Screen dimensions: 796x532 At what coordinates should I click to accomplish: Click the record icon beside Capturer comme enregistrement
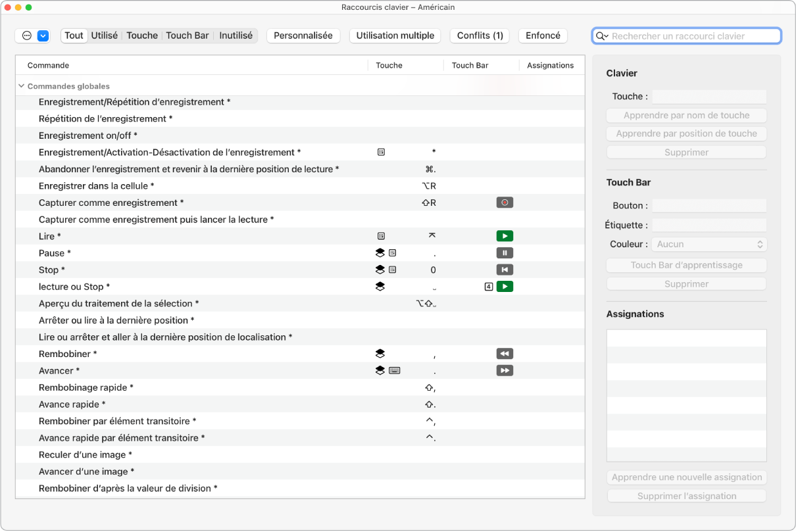[x=505, y=203]
